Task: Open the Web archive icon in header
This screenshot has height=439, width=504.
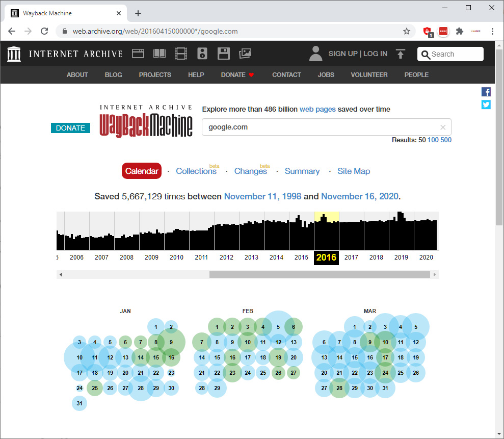Action: coord(138,54)
